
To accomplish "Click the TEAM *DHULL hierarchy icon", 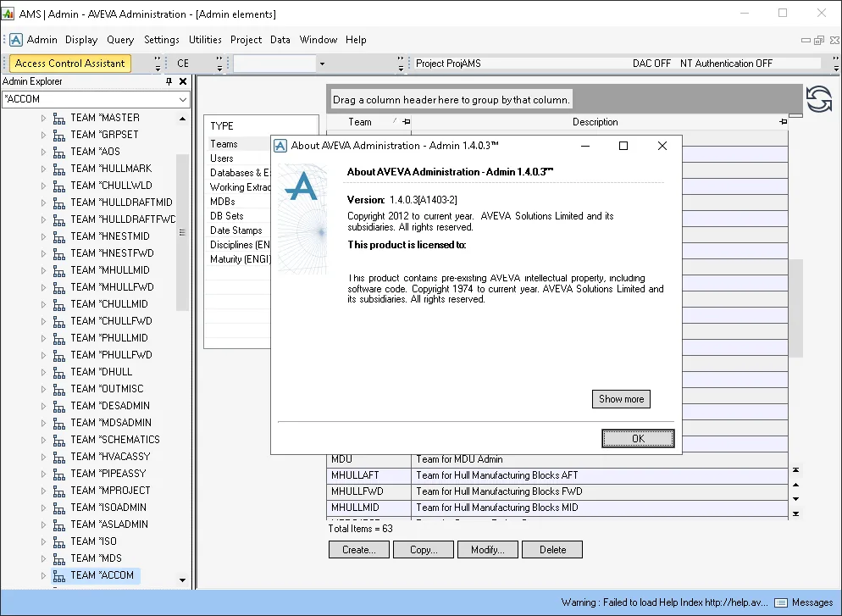I will point(59,372).
